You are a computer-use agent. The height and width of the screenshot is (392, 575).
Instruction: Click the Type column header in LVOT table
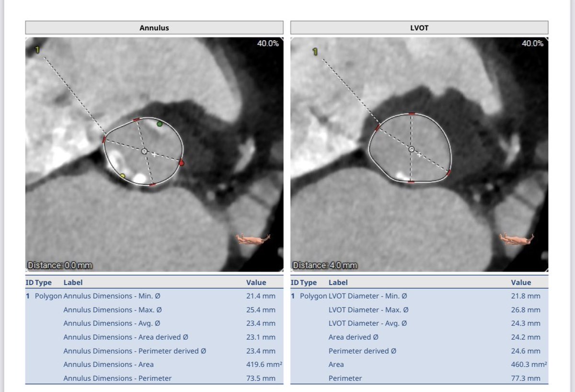click(x=309, y=282)
